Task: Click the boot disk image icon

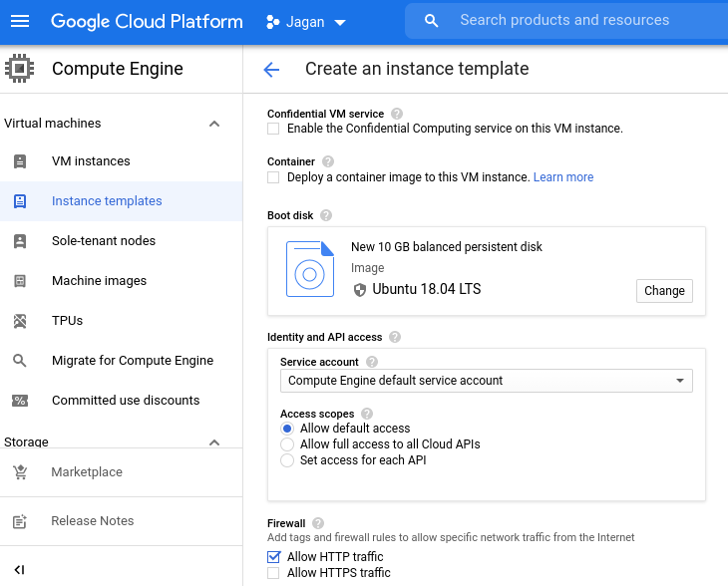Action: pos(310,269)
